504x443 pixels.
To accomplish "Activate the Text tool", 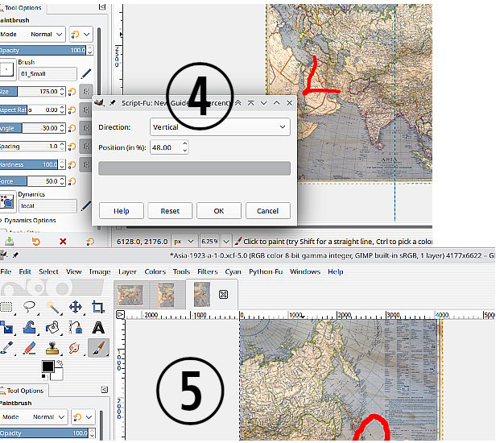I will point(97,327).
